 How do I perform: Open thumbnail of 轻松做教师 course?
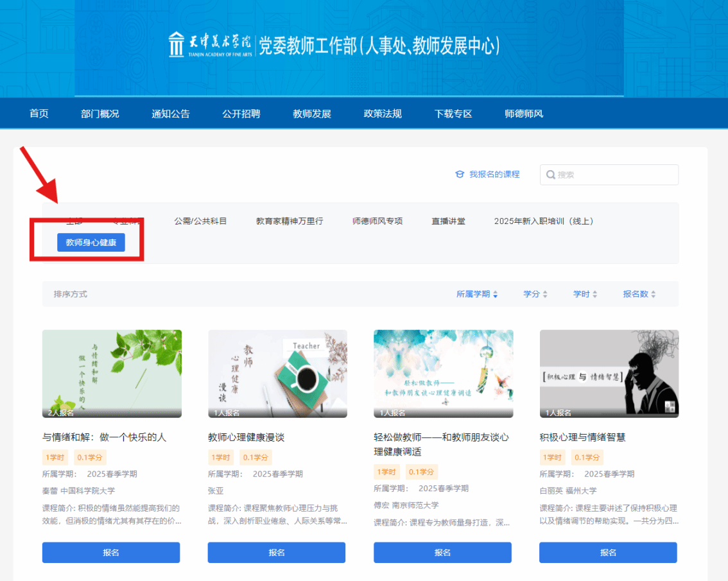(444, 374)
